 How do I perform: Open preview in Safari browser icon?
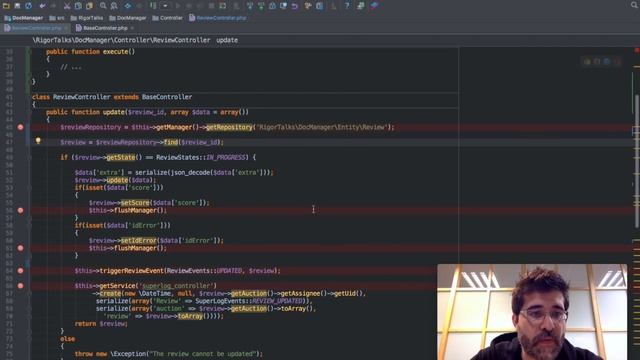coord(607,62)
